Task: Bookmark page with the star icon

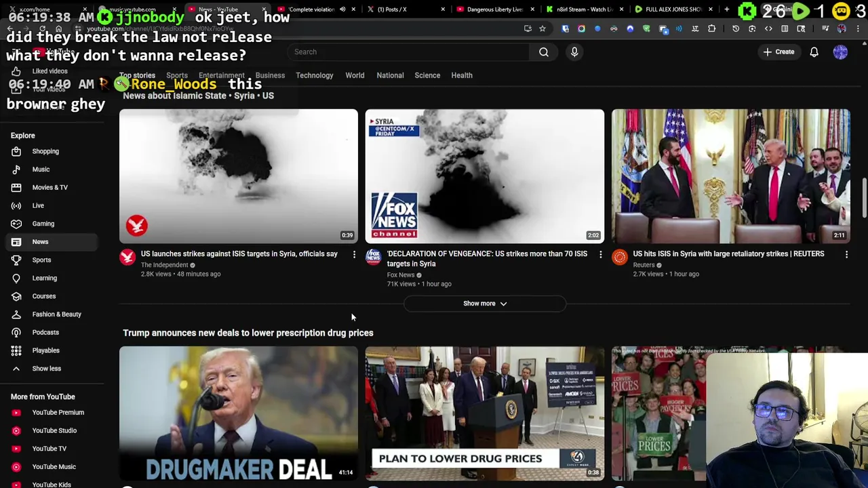Action: (542, 28)
